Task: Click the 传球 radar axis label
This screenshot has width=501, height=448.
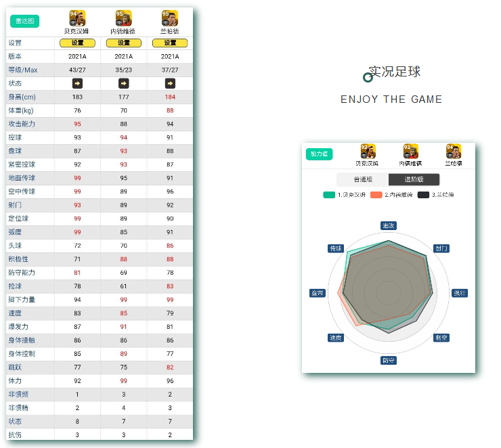Action: point(336,248)
